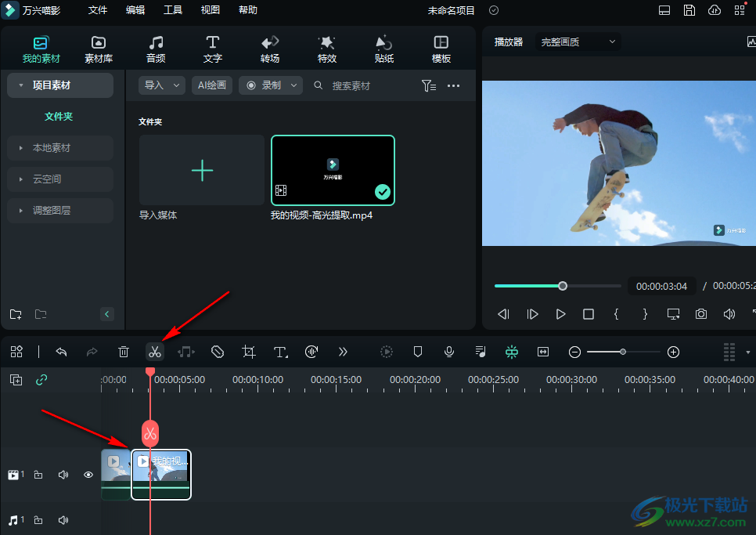Viewport: 756px width, 535px height.
Task: Expand the 本地素材 tree item
Action: [60, 148]
